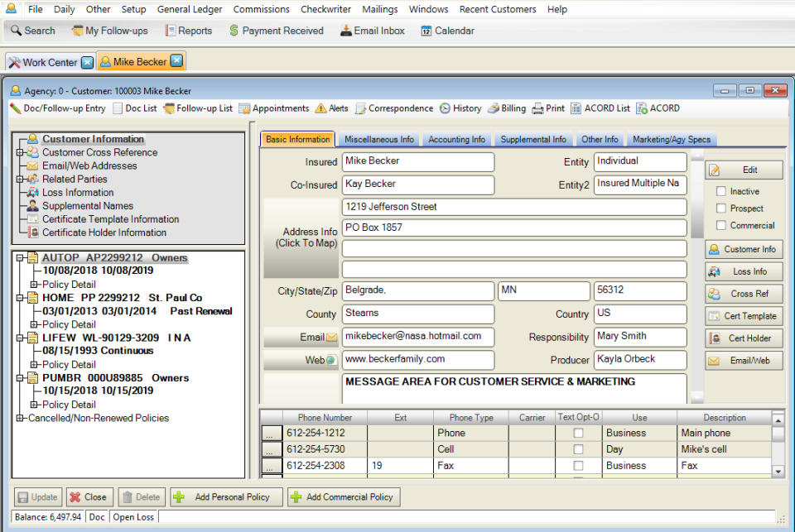Switch to the Accounting Info tab

coord(456,139)
